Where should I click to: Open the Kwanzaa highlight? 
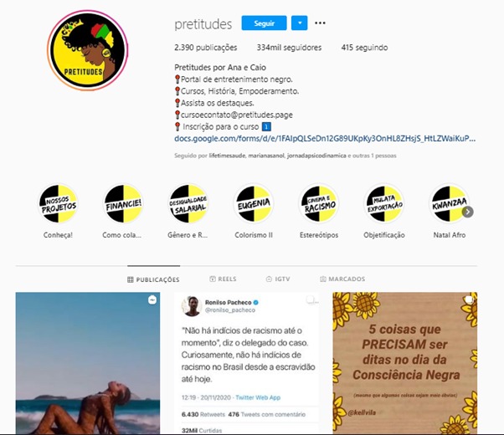coord(449,203)
